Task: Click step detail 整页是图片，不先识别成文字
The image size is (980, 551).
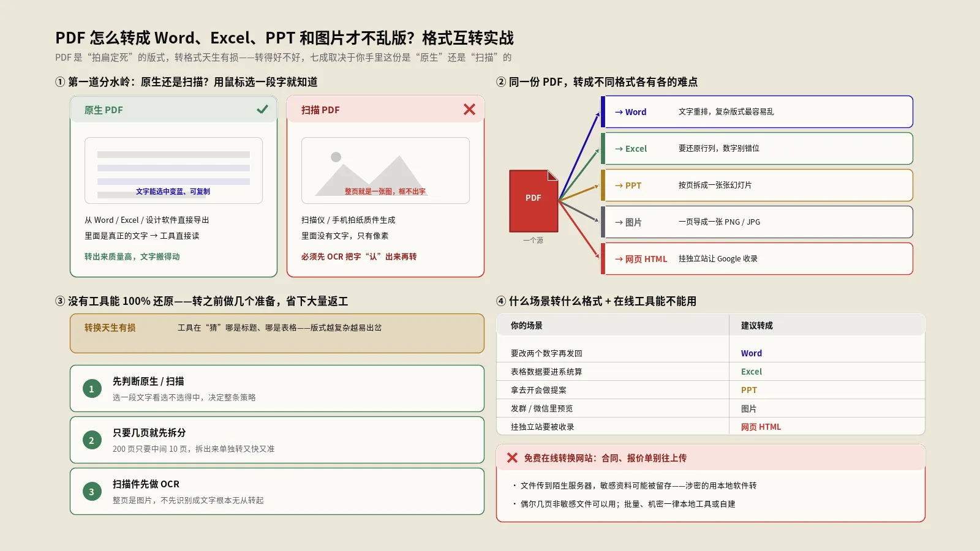Action: click(188, 500)
